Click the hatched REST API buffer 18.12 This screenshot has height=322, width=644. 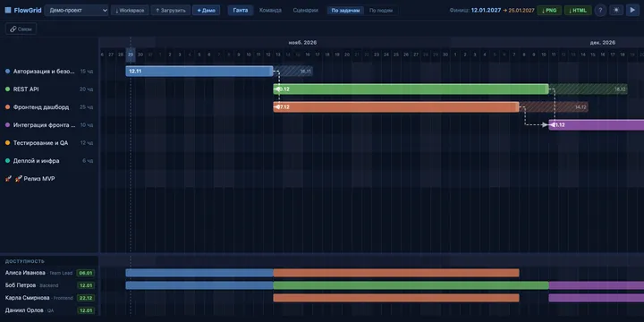pos(589,89)
